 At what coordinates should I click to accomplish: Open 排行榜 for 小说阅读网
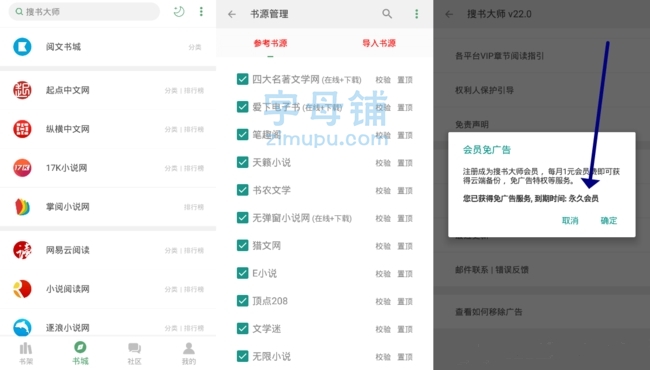194,289
